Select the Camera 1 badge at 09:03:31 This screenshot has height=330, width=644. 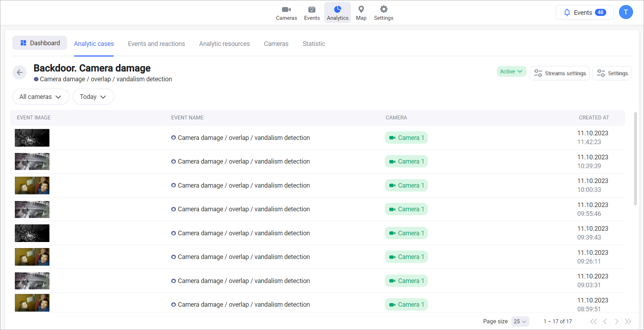[x=406, y=281]
